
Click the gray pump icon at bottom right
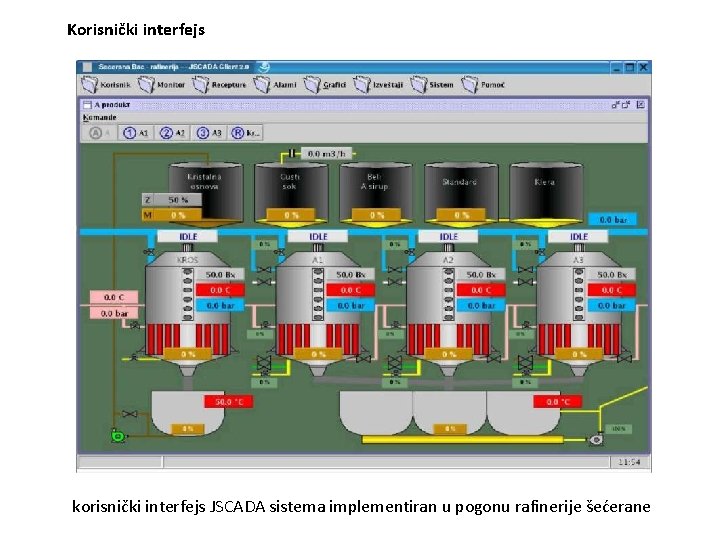pos(596,439)
